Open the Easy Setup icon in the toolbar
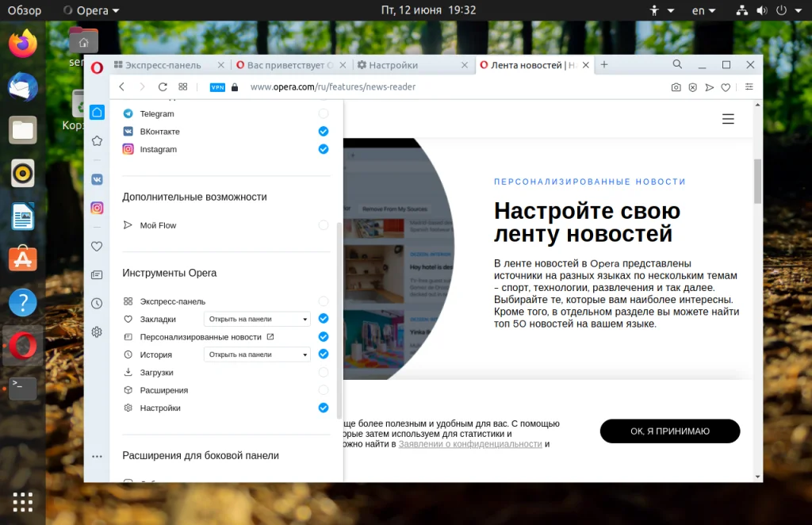The height and width of the screenshot is (525, 812). (x=749, y=87)
